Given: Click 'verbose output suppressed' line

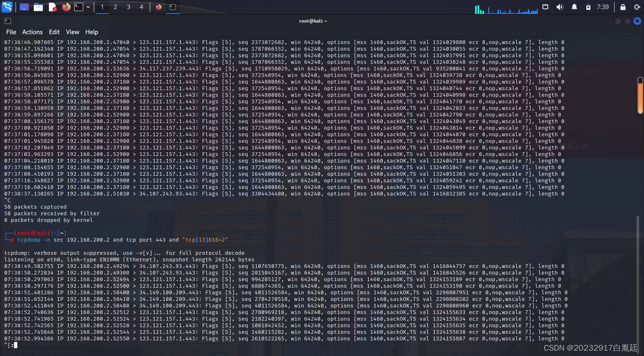Looking at the screenshot, I should (x=124, y=253).
